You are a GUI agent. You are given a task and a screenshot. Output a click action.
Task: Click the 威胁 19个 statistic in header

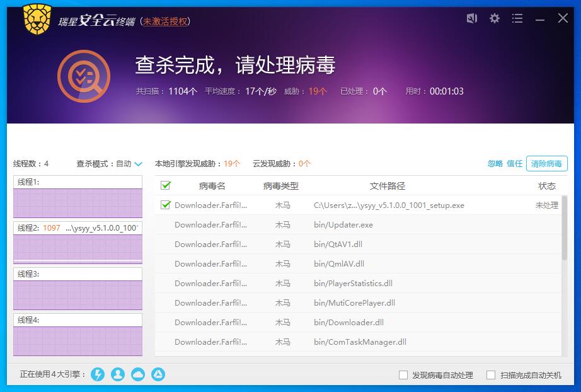[x=306, y=91]
